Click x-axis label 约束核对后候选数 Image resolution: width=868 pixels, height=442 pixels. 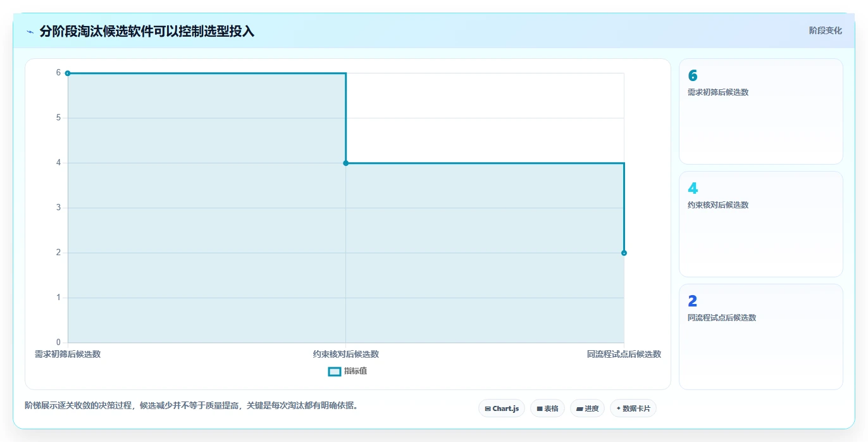[x=345, y=354]
